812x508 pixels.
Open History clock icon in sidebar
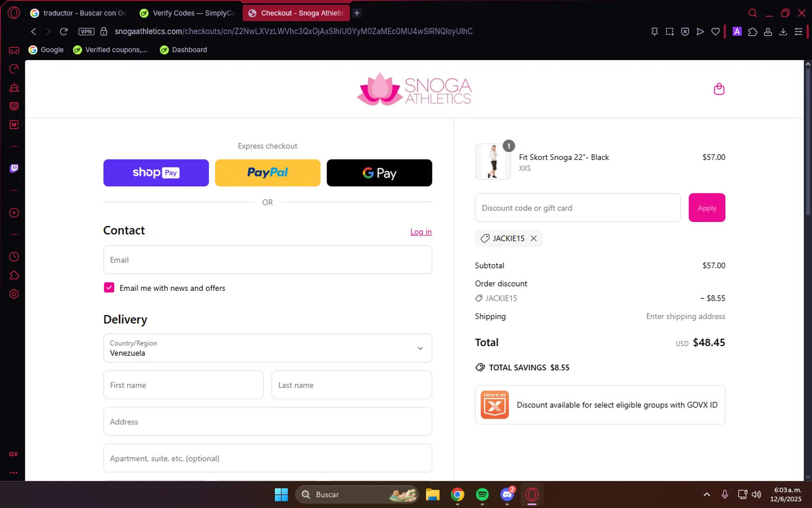(x=14, y=257)
